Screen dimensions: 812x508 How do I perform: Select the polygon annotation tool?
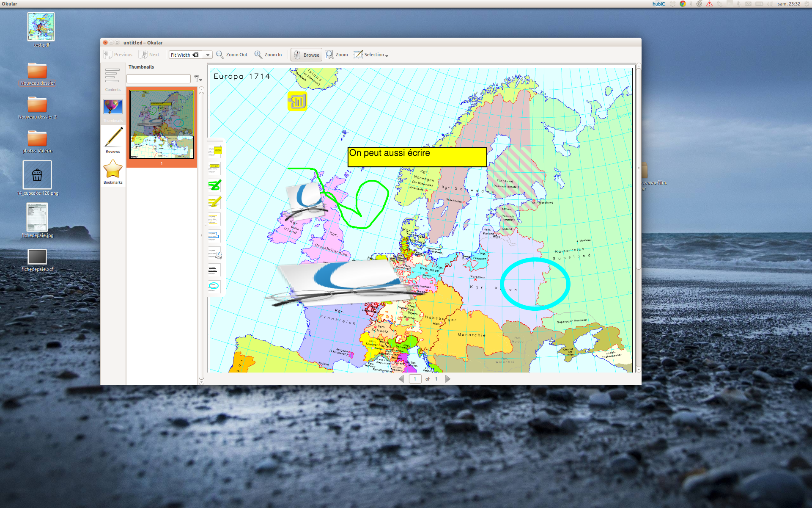[x=215, y=236]
